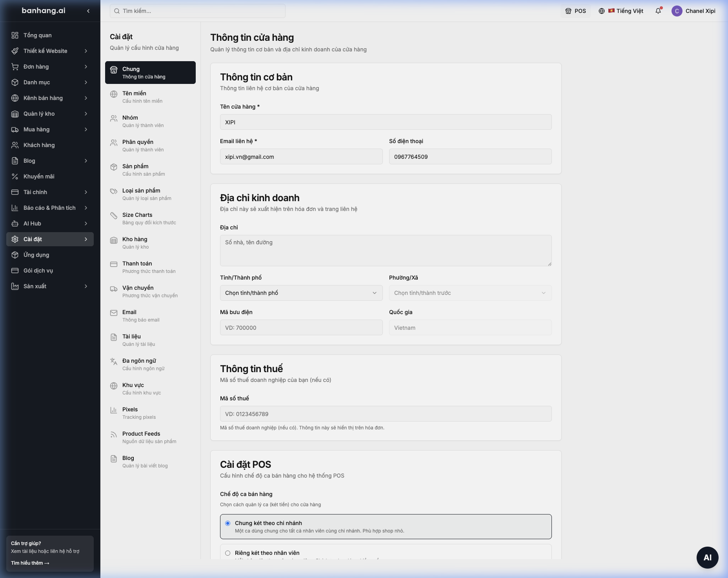Expand the Đơn hàng submenu arrow

pyautogui.click(x=86, y=67)
